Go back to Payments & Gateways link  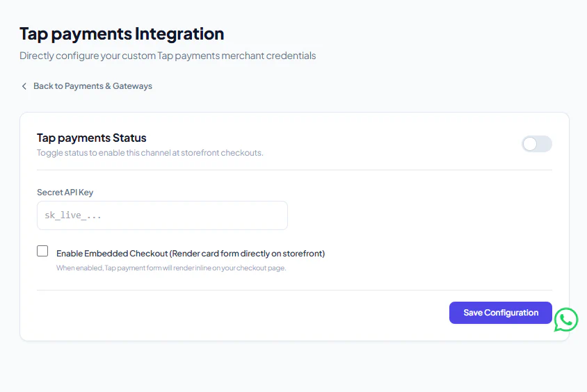click(86, 86)
